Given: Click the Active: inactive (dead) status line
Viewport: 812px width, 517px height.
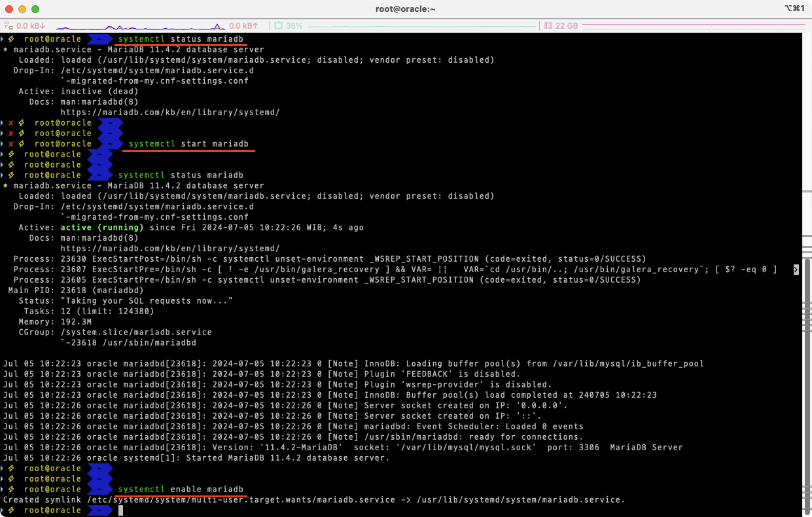Looking at the screenshot, I should point(79,92).
